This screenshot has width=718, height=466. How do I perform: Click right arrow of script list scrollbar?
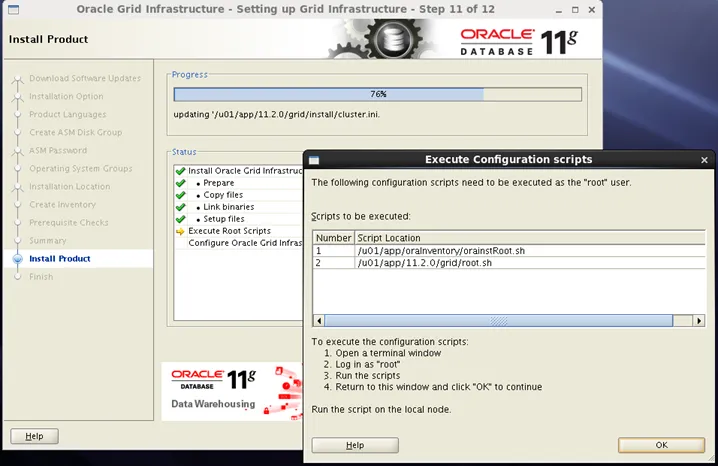tap(699, 320)
